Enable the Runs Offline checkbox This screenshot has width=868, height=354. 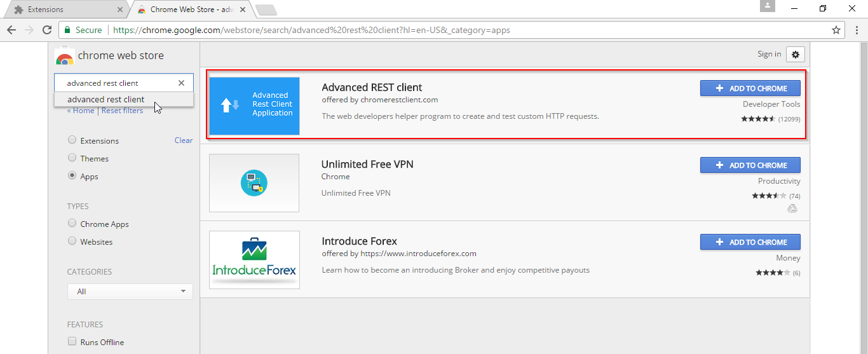pos(72,341)
